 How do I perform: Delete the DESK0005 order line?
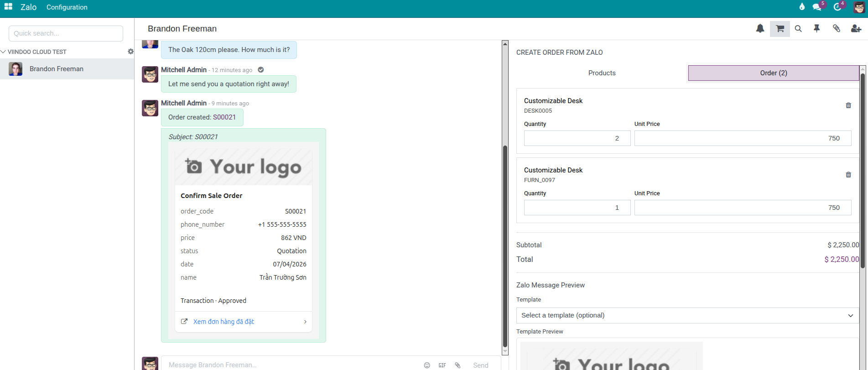pos(848,105)
